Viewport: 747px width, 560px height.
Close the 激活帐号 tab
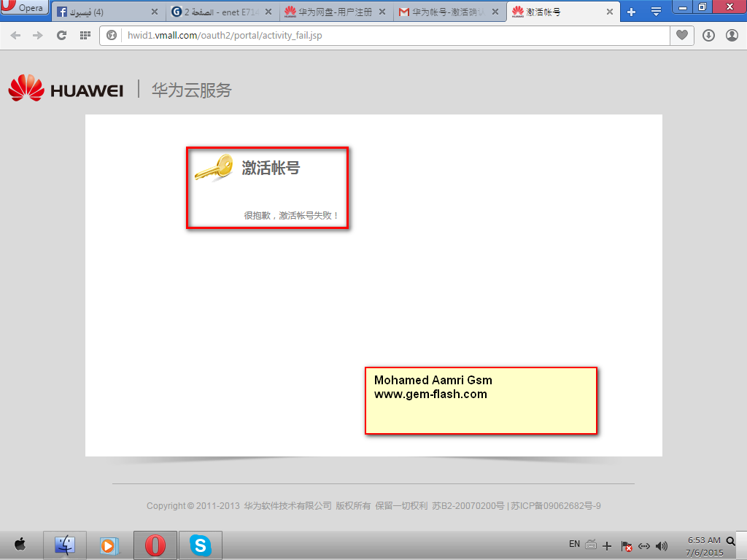pos(609,12)
